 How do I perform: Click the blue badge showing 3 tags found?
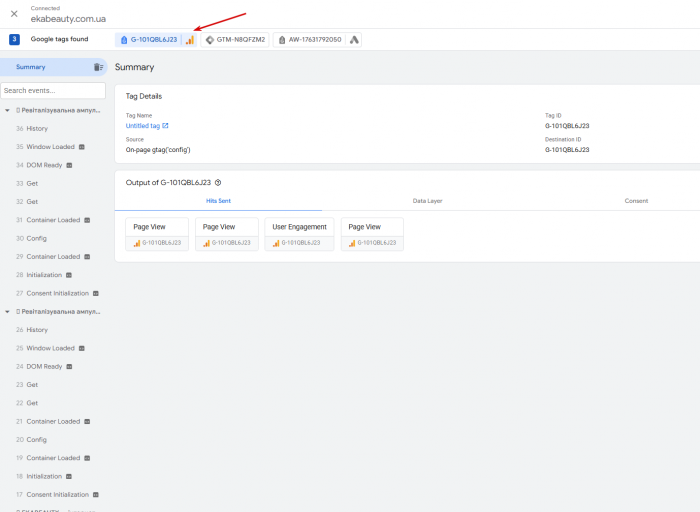click(x=14, y=39)
